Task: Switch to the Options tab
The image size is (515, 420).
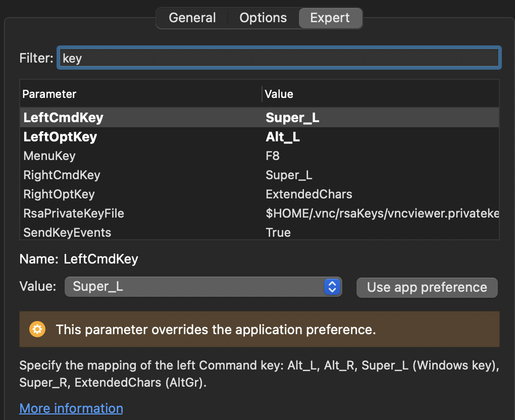Action: [263, 18]
